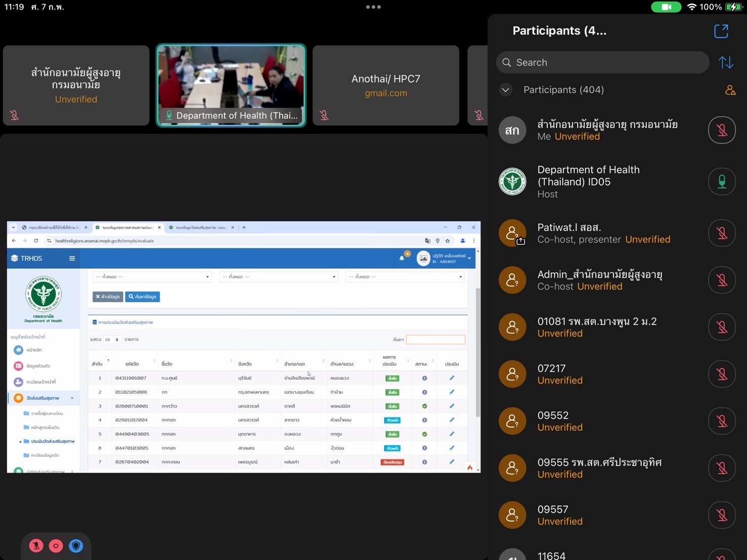
Task: Select หน้าหลัก in the sidebar menu
Action: tap(34, 350)
